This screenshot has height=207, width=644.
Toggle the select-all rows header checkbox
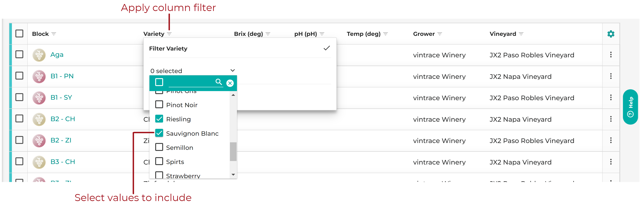[19, 33]
